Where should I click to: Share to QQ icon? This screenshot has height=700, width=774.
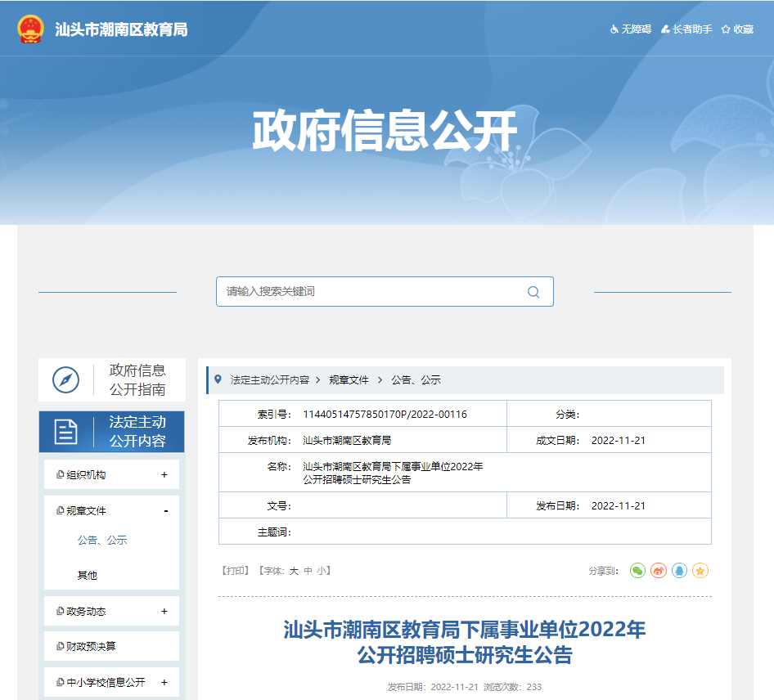tap(679, 571)
